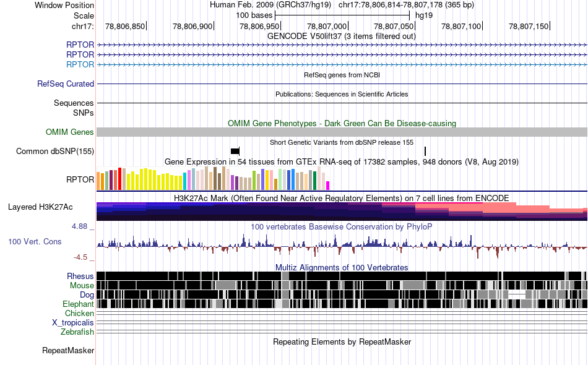Click the 100 bases scale bar
The width and height of the screenshot is (588, 365).
342,15
